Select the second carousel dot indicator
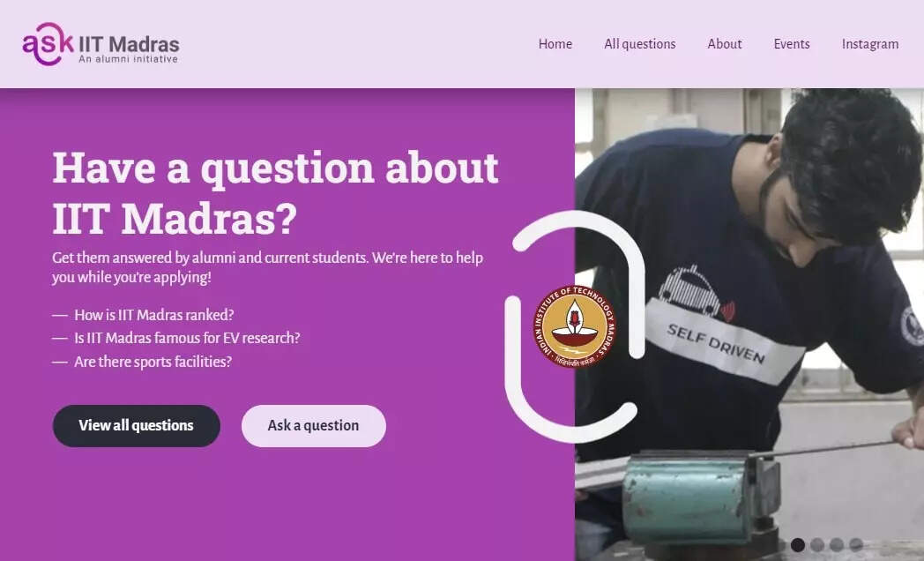Screen dimensions: 924x561 coord(817,544)
